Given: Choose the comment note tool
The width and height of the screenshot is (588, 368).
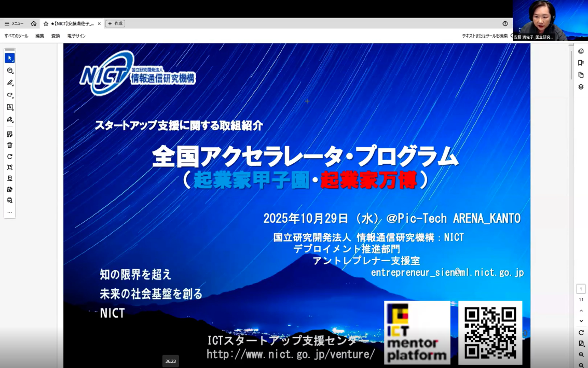Looking at the screenshot, I should (9, 70).
